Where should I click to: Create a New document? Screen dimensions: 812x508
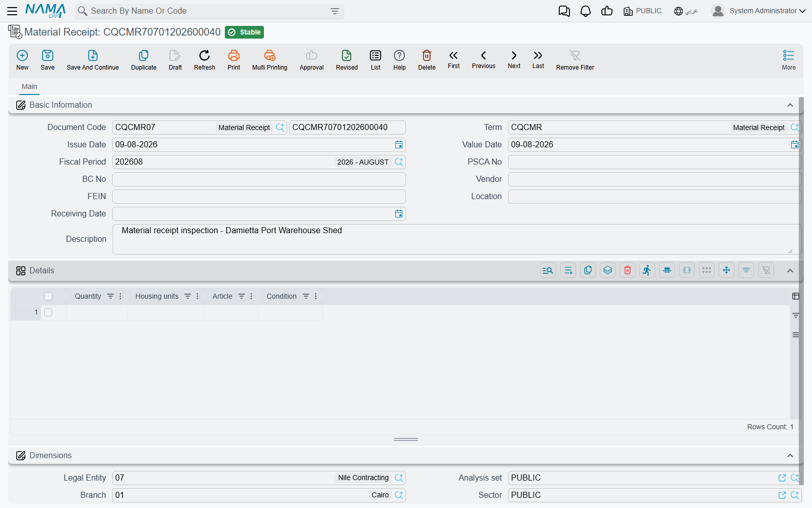click(22, 60)
